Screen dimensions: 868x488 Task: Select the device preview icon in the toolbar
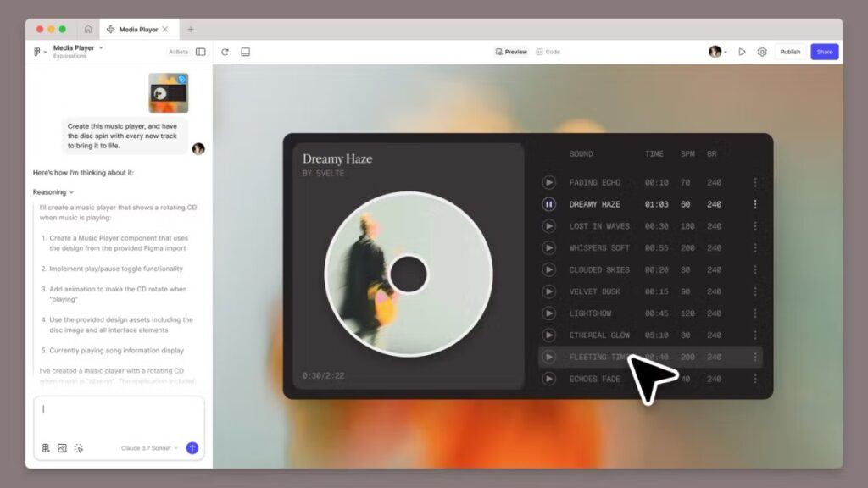pos(245,52)
